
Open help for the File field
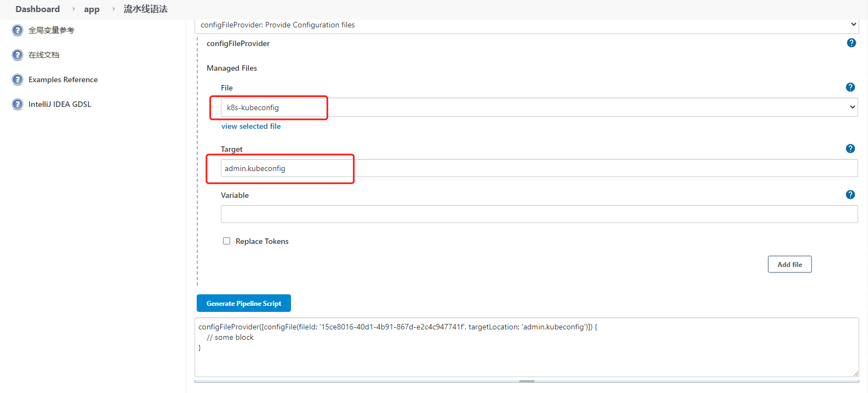(850, 87)
